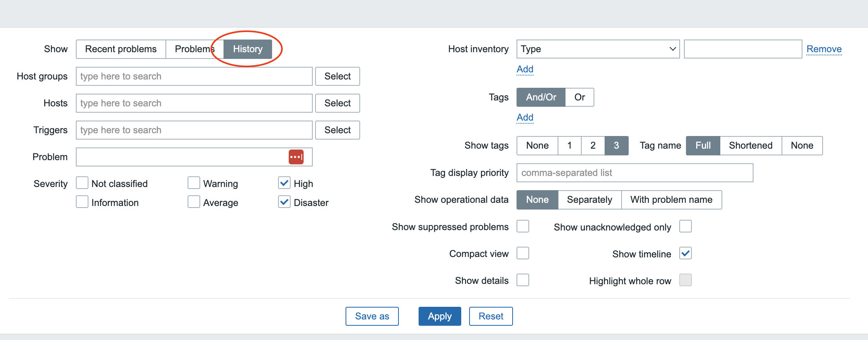Open host groups Select button
This screenshot has height=340, width=868.
(x=337, y=76)
